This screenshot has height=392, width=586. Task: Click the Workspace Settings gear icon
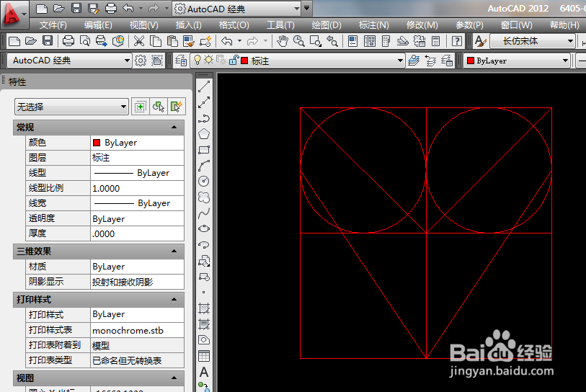(x=141, y=61)
